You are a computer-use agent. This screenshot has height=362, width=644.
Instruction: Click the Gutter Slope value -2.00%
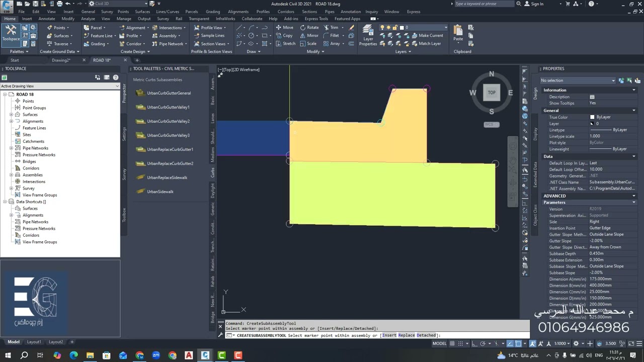[596, 241]
